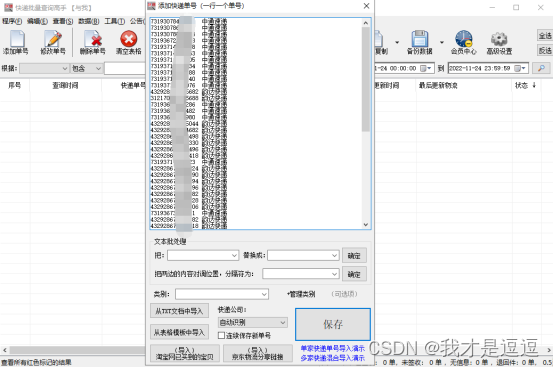Click the +管理类别 link

(x=301, y=294)
